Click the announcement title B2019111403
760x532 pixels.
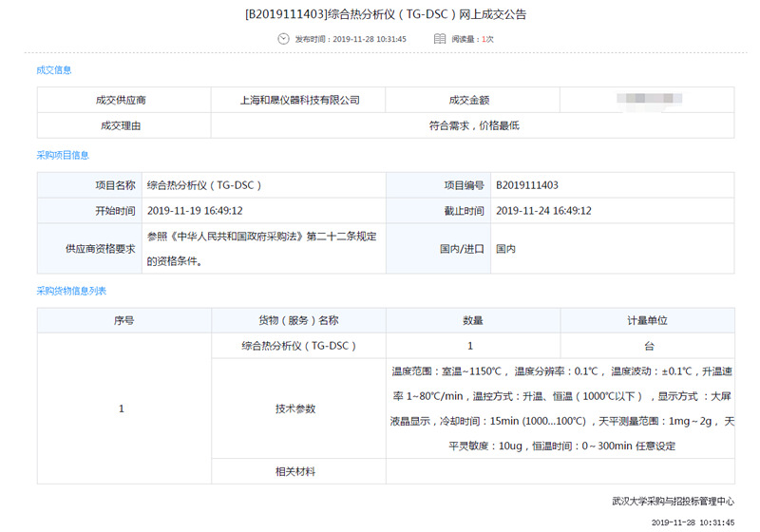[x=385, y=14]
